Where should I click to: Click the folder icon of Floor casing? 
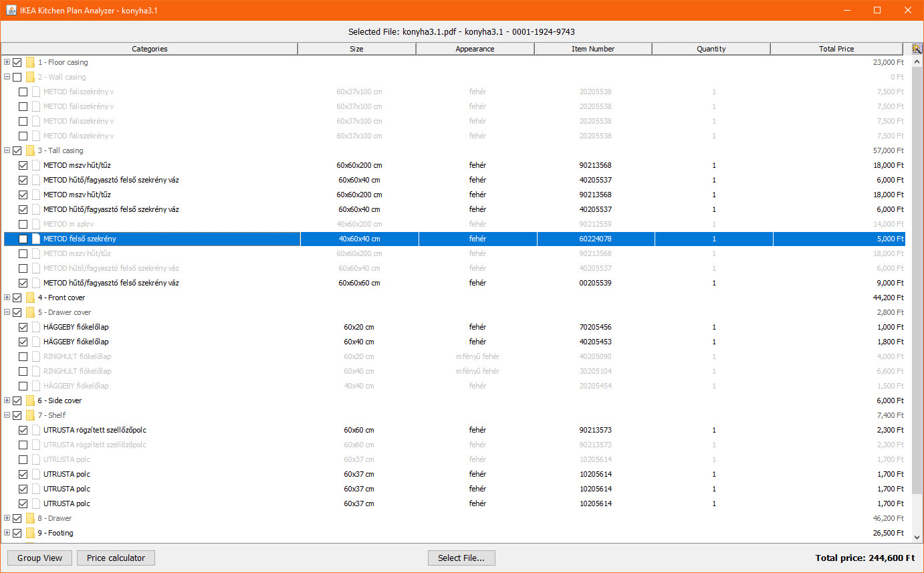[30, 62]
